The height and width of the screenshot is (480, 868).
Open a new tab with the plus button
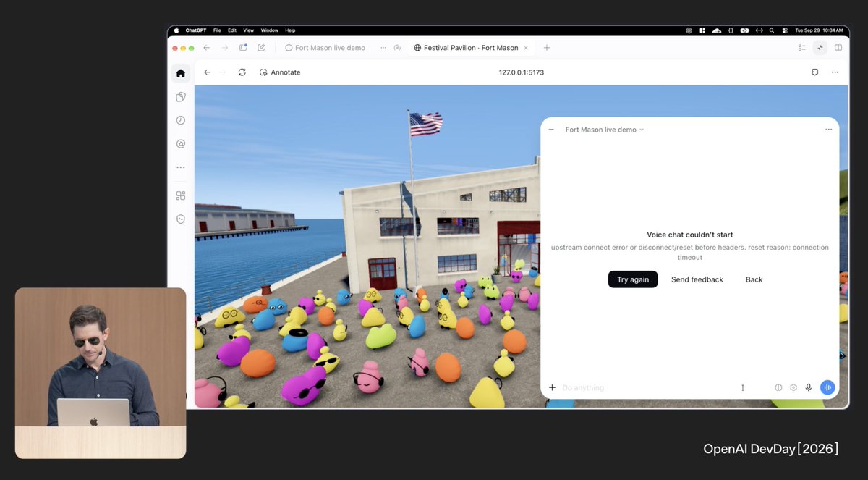(547, 48)
